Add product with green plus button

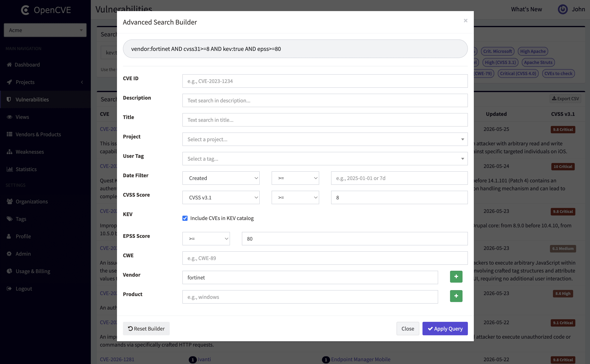pyautogui.click(x=456, y=296)
